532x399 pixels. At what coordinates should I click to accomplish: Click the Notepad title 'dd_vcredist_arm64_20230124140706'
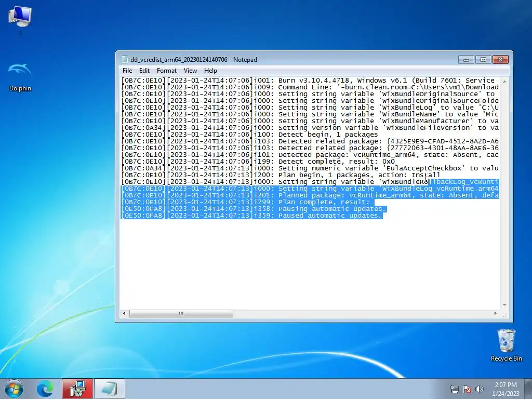(x=179, y=60)
